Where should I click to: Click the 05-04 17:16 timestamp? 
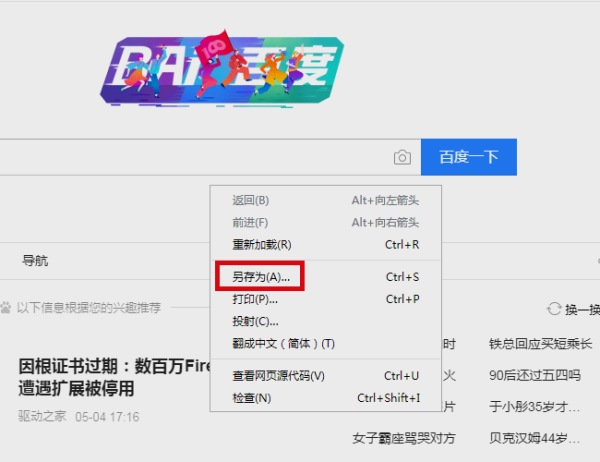click(107, 416)
